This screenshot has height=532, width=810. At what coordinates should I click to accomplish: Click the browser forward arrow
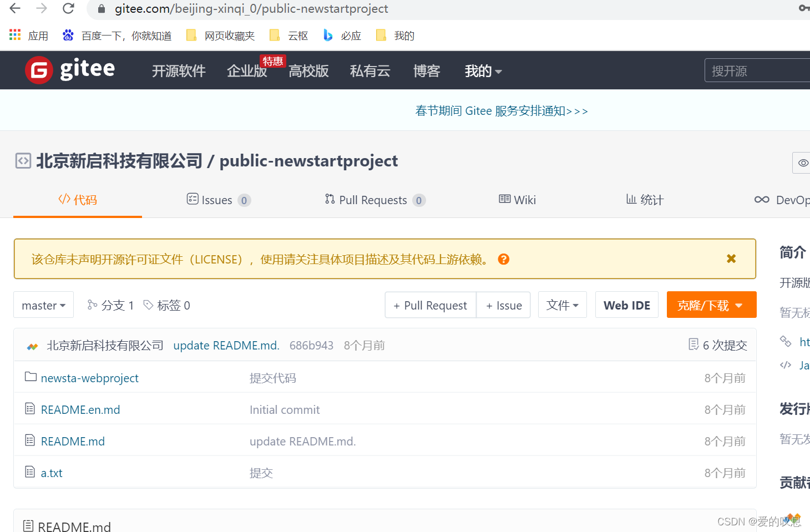point(42,8)
